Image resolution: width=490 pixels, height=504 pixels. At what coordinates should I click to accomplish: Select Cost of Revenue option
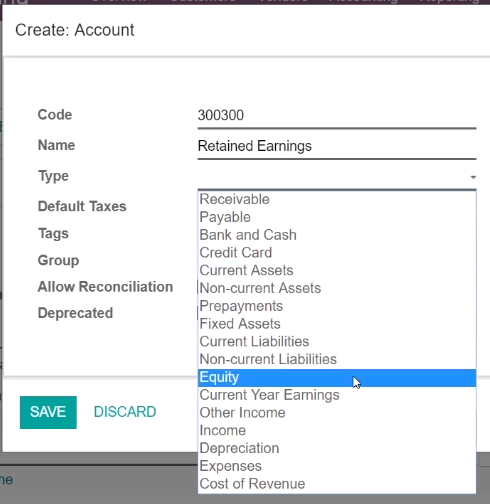337,484
